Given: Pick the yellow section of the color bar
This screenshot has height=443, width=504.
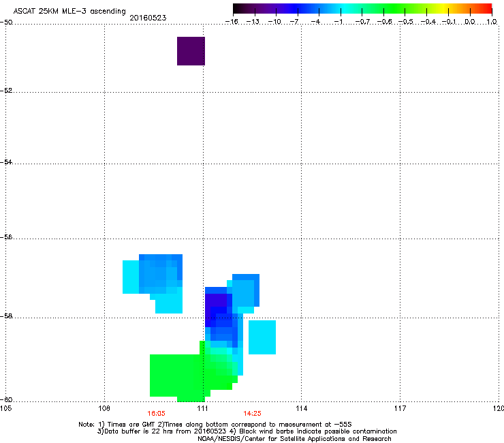Looking at the screenshot, I should tap(444, 9).
